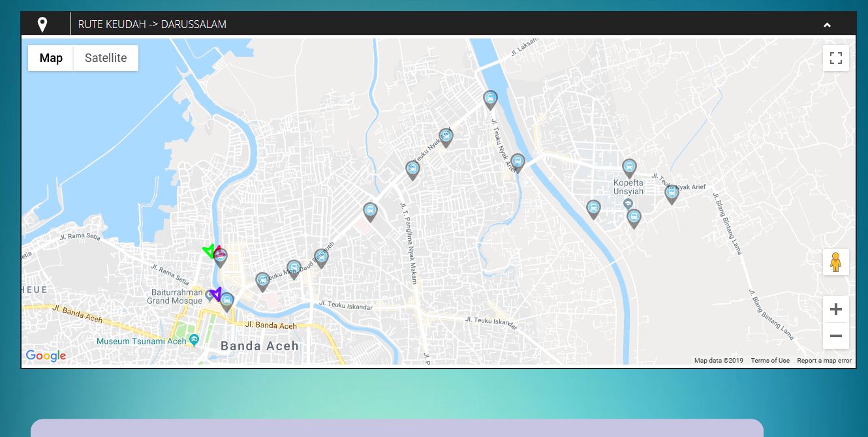Open Terms of Use link
868x437 pixels.
tap(770, 361)
